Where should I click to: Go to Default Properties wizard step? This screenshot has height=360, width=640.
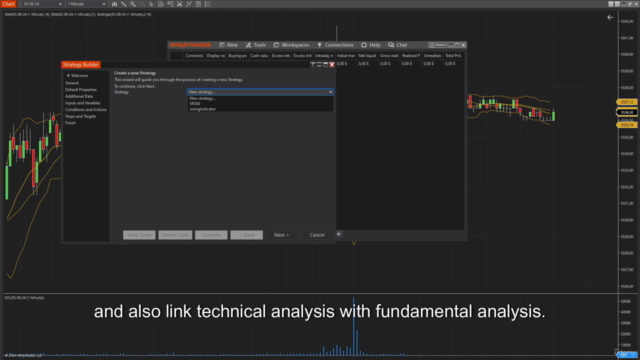(x=81, y=89)
